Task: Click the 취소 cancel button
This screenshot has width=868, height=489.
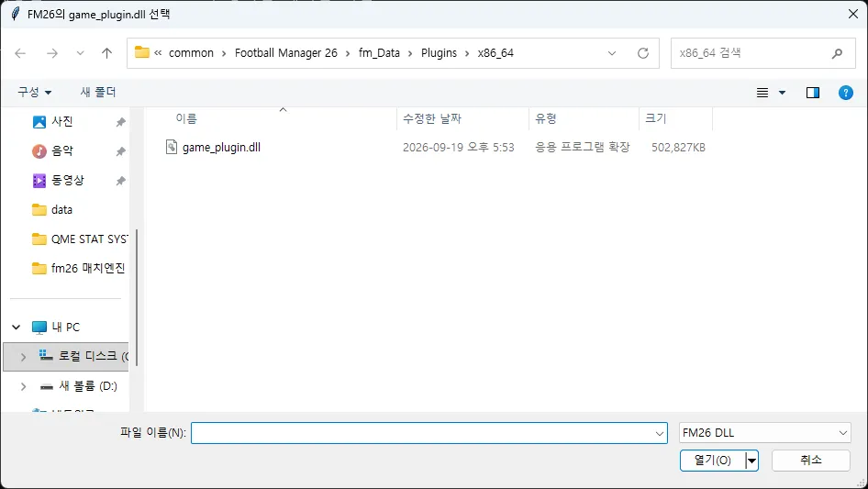Action: click(x=810, y=461)
